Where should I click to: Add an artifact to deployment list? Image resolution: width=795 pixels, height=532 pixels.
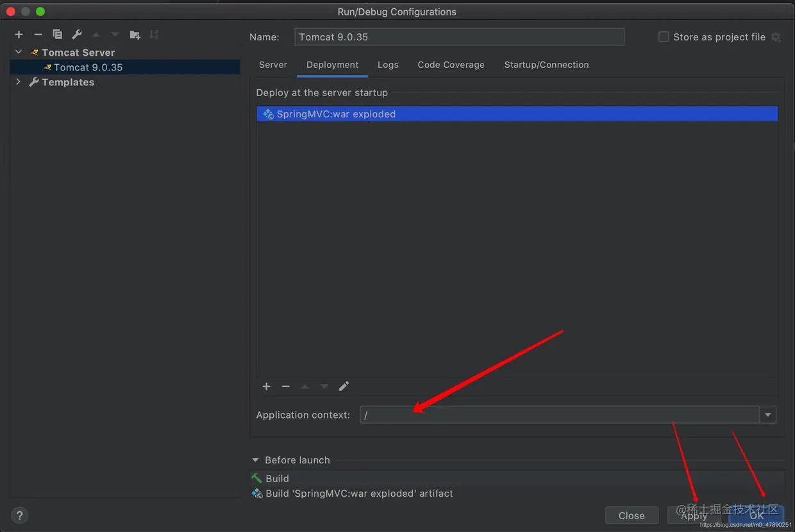[267, 387]
